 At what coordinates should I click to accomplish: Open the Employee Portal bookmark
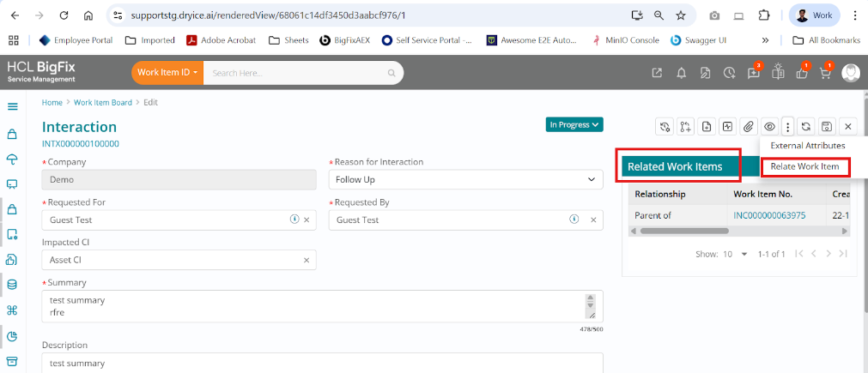coord(76,39)
